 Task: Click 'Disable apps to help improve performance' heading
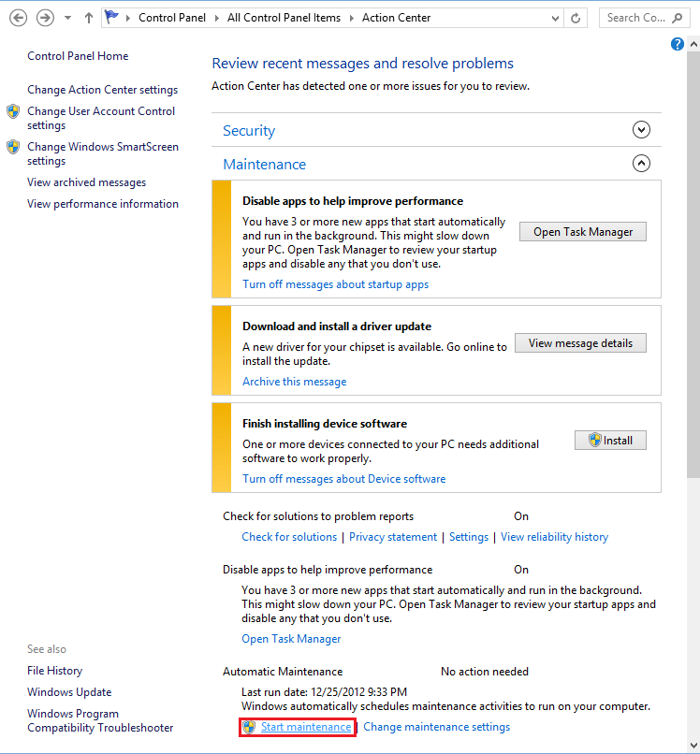coord(353,201)
